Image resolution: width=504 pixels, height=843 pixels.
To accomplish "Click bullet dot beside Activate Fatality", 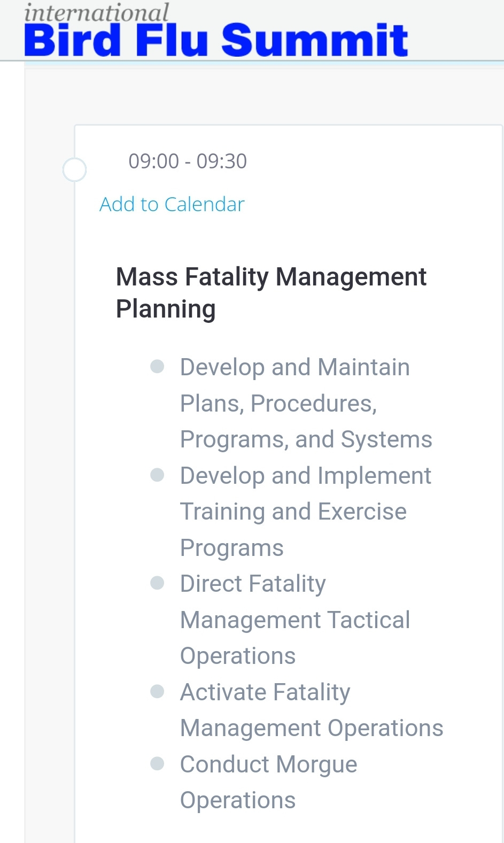I will (157, 691).
